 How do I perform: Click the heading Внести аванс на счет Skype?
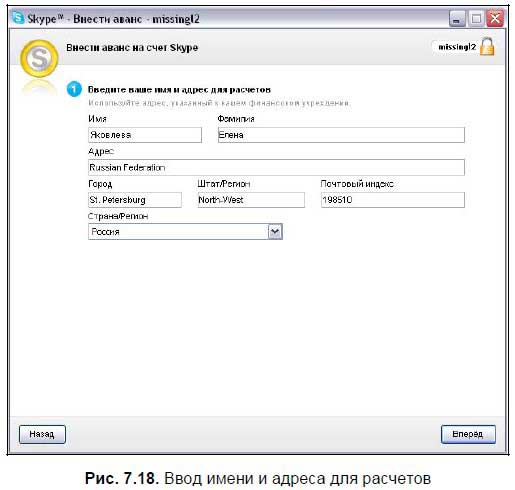[x=132, y=48]
